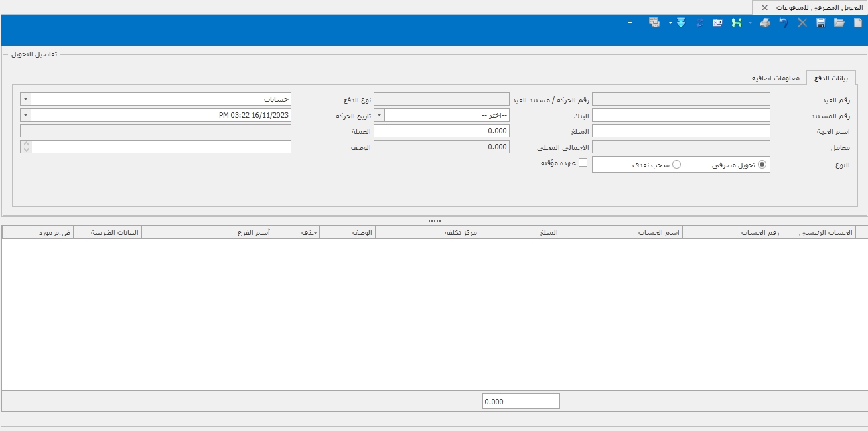Select the تحويل مصرفى radio button
Image resolution: width=868 pixels, height=431 pixels.
pos(762,164)
